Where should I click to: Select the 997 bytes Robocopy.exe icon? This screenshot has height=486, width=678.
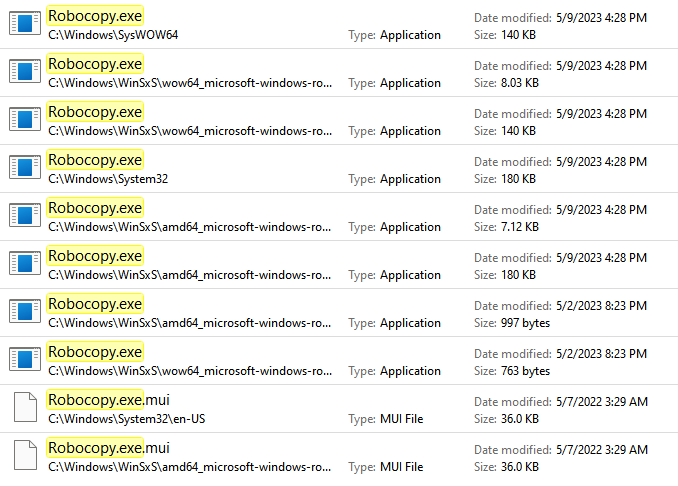click(x=25, y=311)
